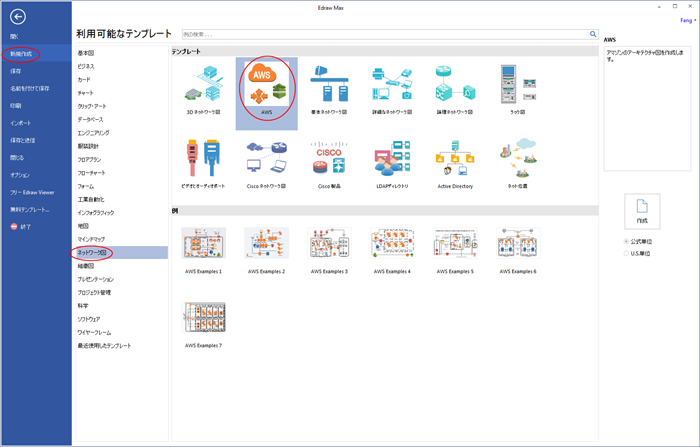
Task: Open the Active Directory template
Action: pyautogui.click(x=455, y=160)
